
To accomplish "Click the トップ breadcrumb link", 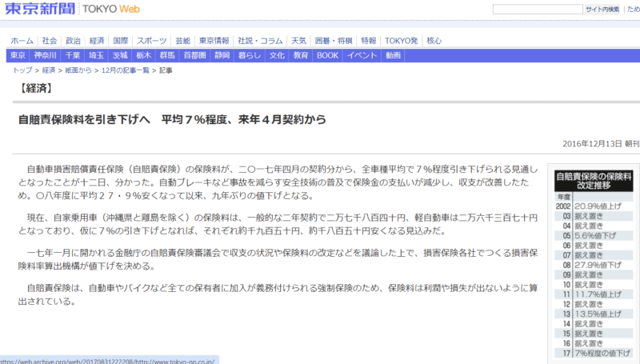I will pos(22,71).
